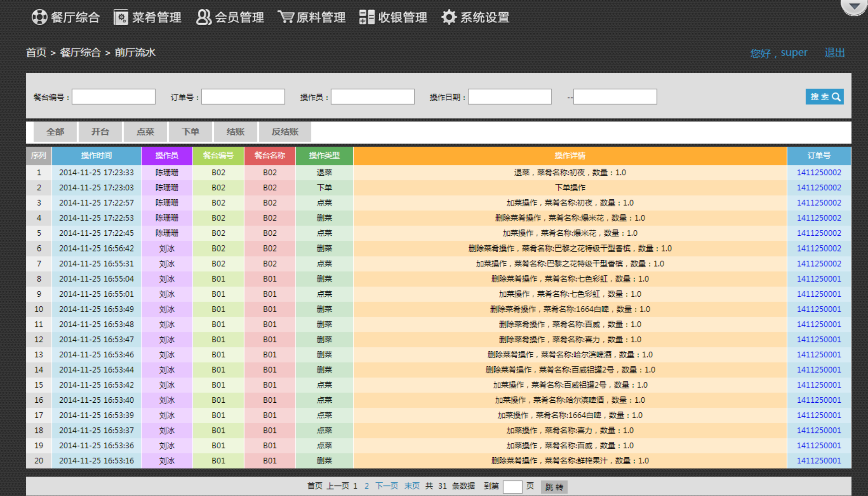Click the 操作详情 column header
The height and width of the screenshot is (496, 868).
570,156
